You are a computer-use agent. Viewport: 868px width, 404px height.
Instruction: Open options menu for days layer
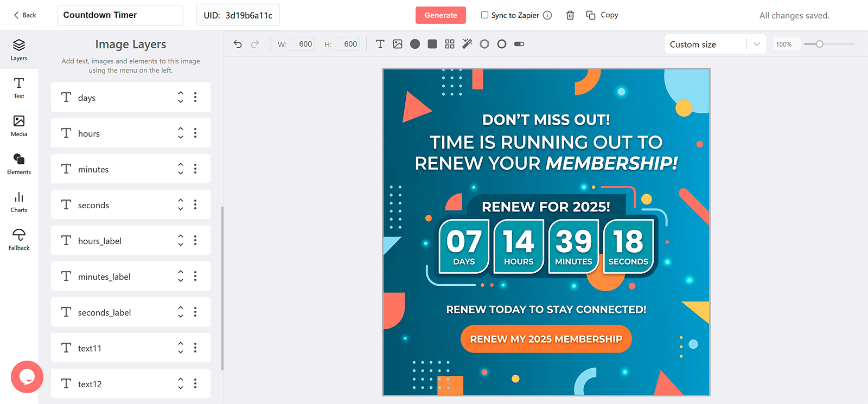coord(195,97)
